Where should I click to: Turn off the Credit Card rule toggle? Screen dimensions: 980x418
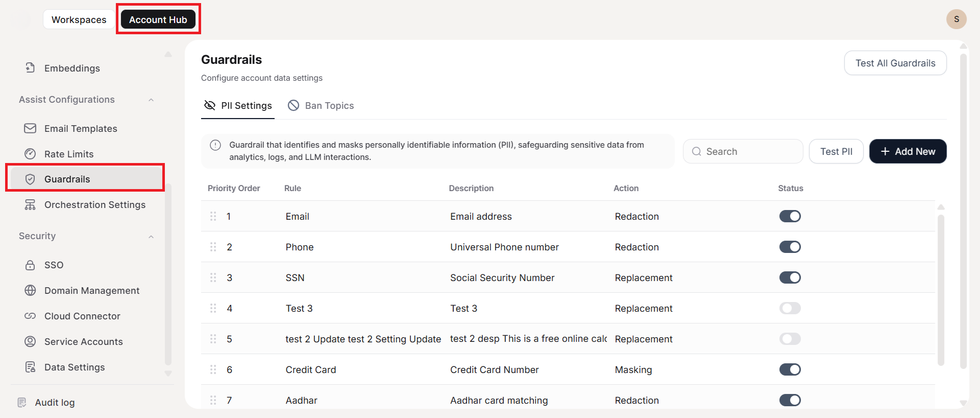pos(790,369)
